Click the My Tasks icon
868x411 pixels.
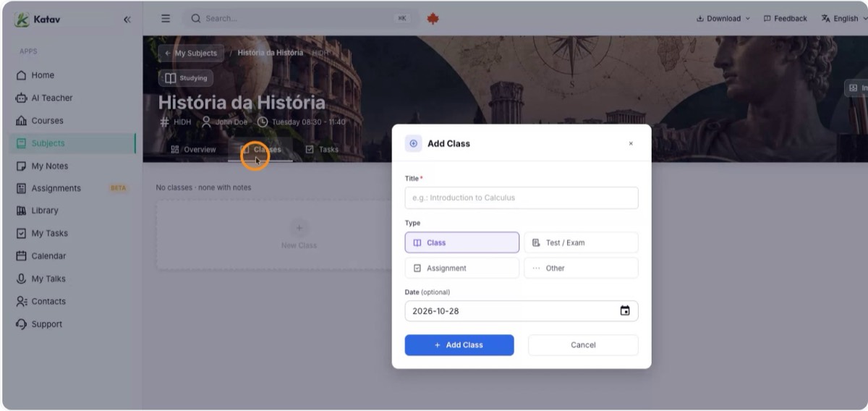[x=21, y=233]
